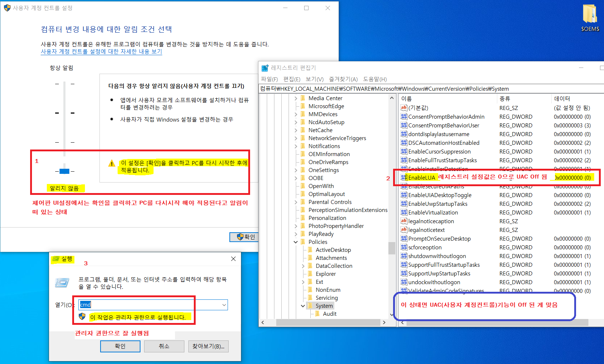604x364 pixels.
Task: Collapse the System tree node
Action: 303,306
